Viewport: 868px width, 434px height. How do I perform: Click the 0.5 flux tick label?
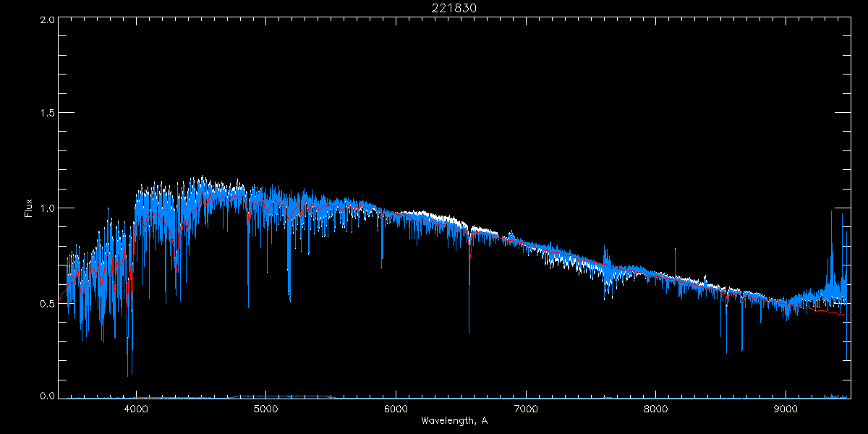pyautogui.click(x=47, y=303)
